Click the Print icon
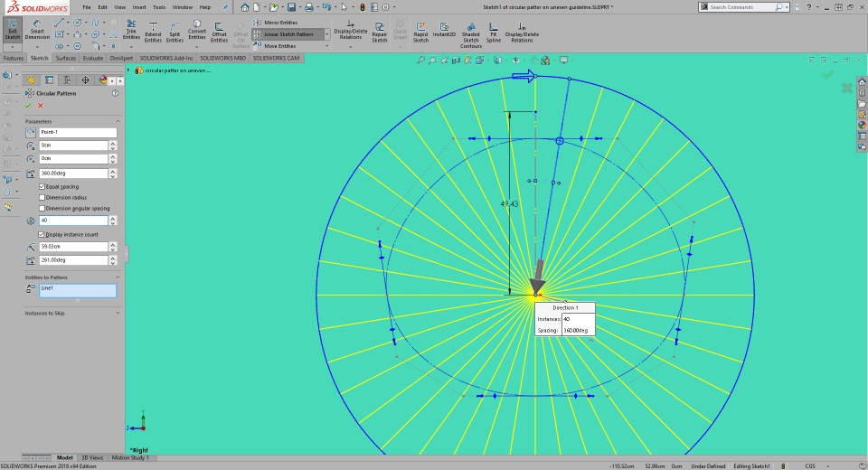This screenshot has width=868, height=470. (309, 7)
